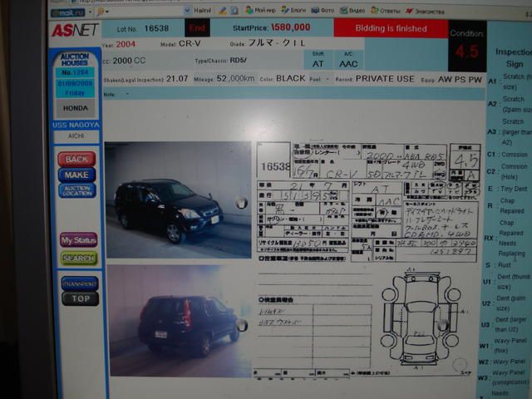Click the USS NAGOYA auction label
Viewport: 532px width, 399px height.
click(x=76, y=125)
